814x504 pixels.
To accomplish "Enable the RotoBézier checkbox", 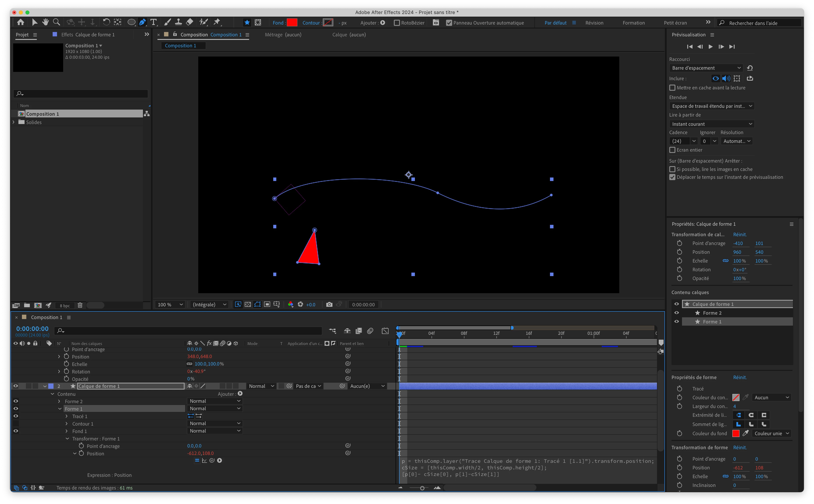I will coord(397,23).
